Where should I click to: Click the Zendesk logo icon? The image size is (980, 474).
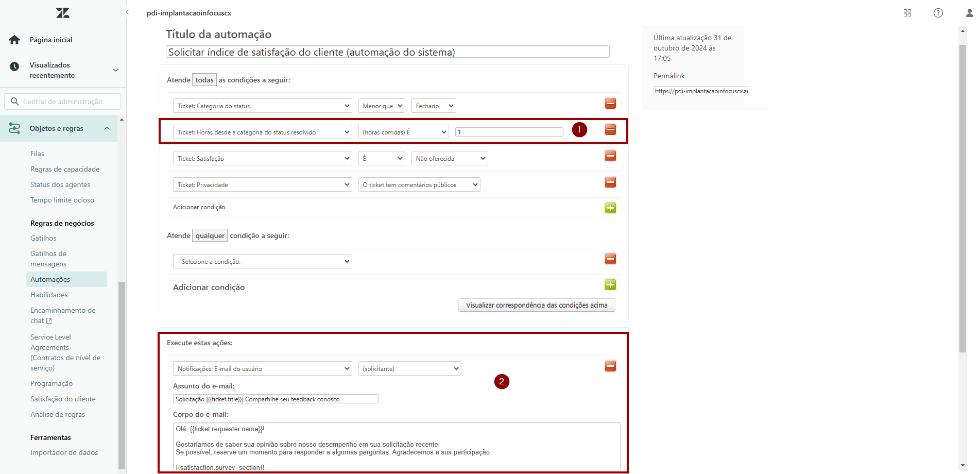coord(63,13)
